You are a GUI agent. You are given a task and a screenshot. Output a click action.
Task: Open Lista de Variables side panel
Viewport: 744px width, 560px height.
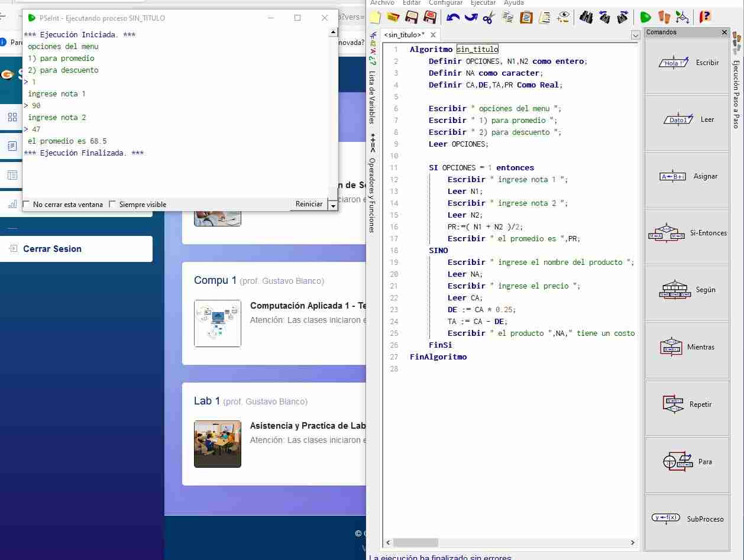(x=372, y=98)
